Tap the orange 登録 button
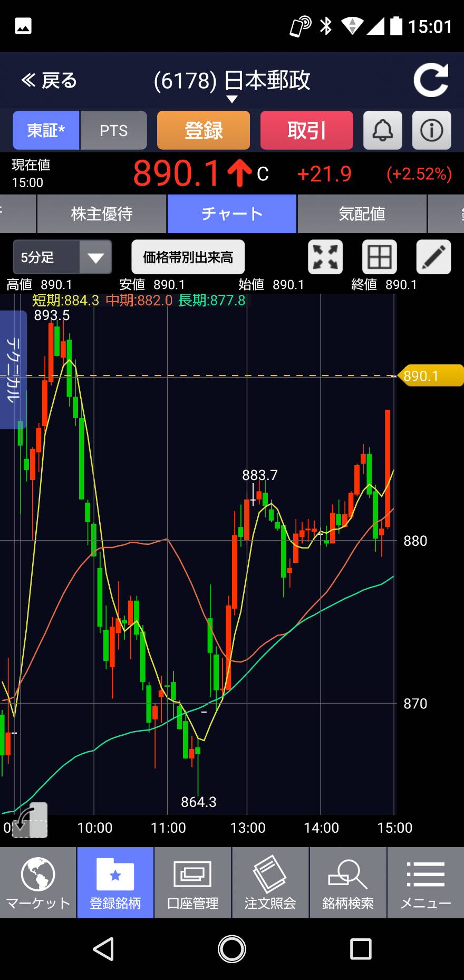This screenshot has width=464, height=980. click(204, 130)
